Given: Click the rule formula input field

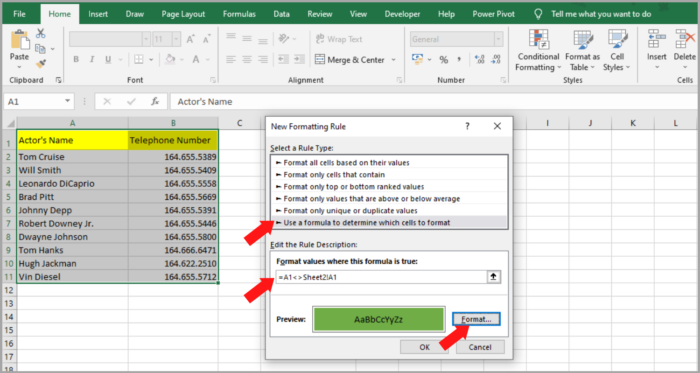Looking at the screenshot, I should coord(381,277).
